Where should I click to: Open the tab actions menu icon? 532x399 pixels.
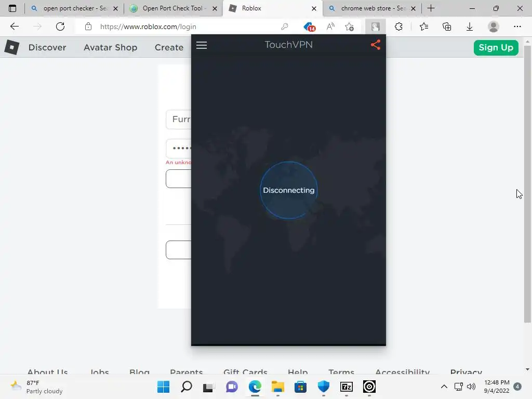click(x=12, y=8)
